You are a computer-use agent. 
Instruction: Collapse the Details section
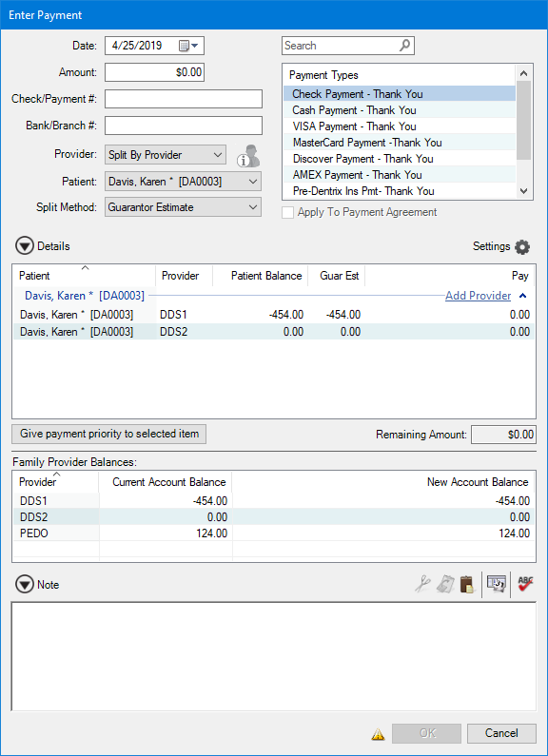24,246
